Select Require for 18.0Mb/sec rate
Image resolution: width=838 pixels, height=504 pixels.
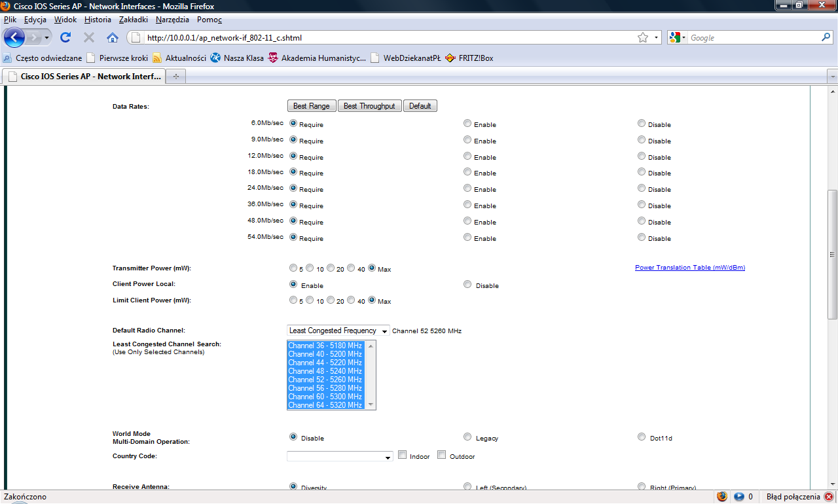[x=293, y=171]
